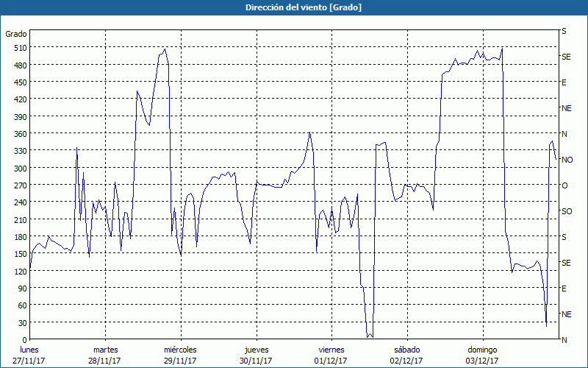Click the "NO" compass label on the right axis
The width and height of the screenshot is (588, 368).
(567, 160)
